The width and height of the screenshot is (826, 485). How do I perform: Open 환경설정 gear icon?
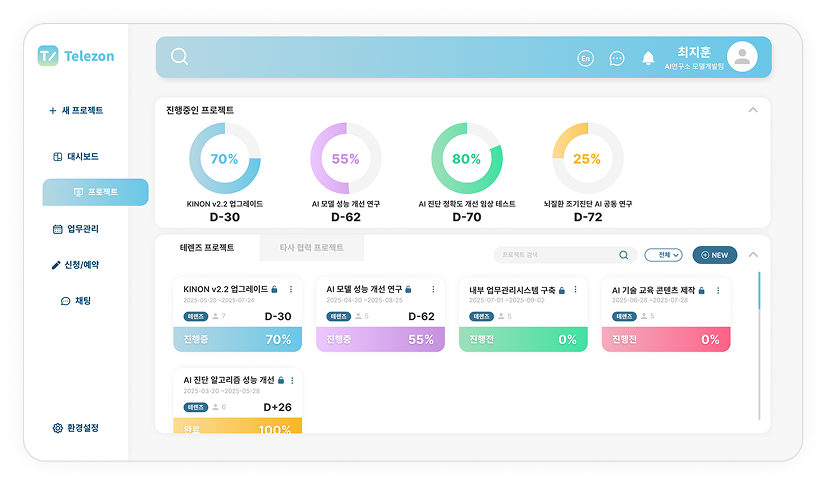[57, 428]
